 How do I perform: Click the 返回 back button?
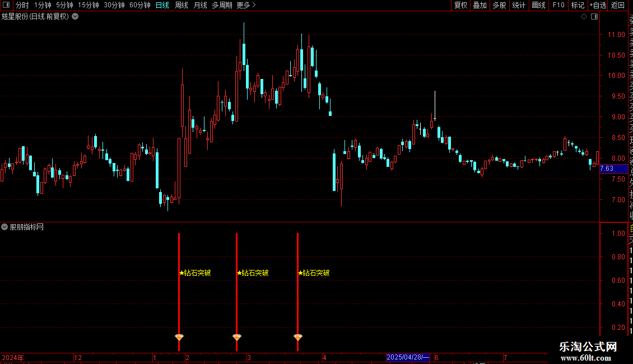click(x=618, y=5)
